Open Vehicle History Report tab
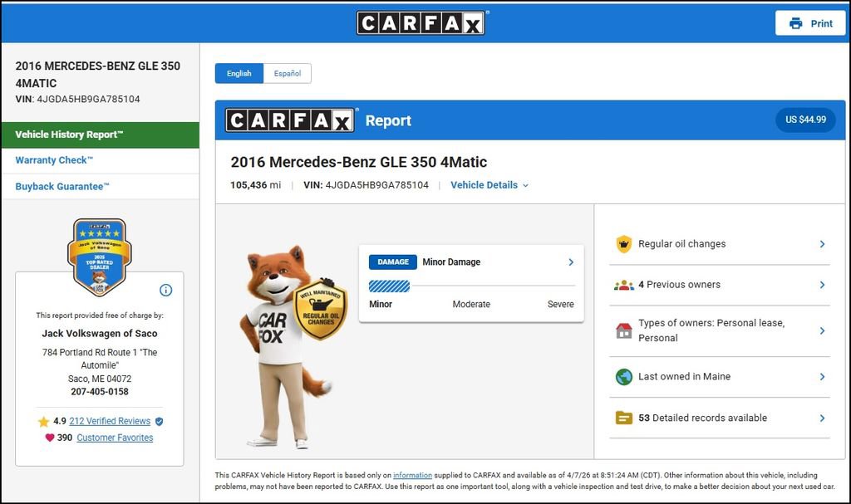The image size is (851, 504). click(x=100, y=135)
